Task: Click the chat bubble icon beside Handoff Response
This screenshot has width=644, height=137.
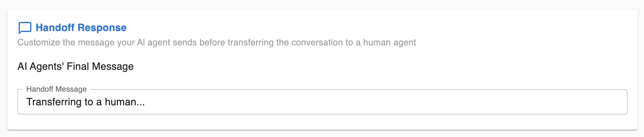Action: tap(25, 28)
